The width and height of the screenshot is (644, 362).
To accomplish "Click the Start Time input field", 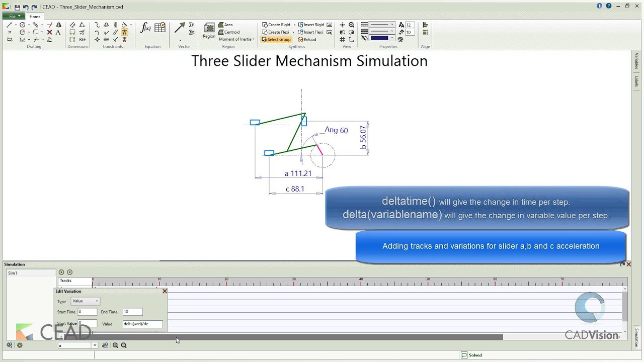I will 88,312.
